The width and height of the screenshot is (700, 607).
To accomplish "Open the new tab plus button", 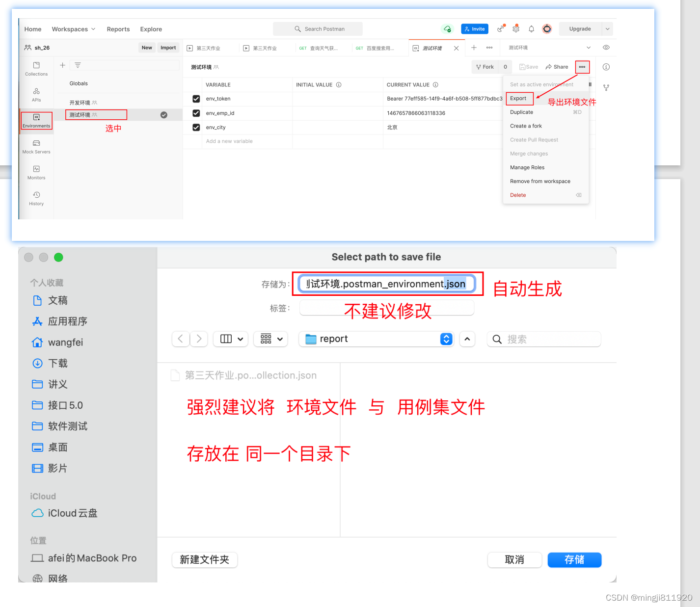I will pos(474,48).
